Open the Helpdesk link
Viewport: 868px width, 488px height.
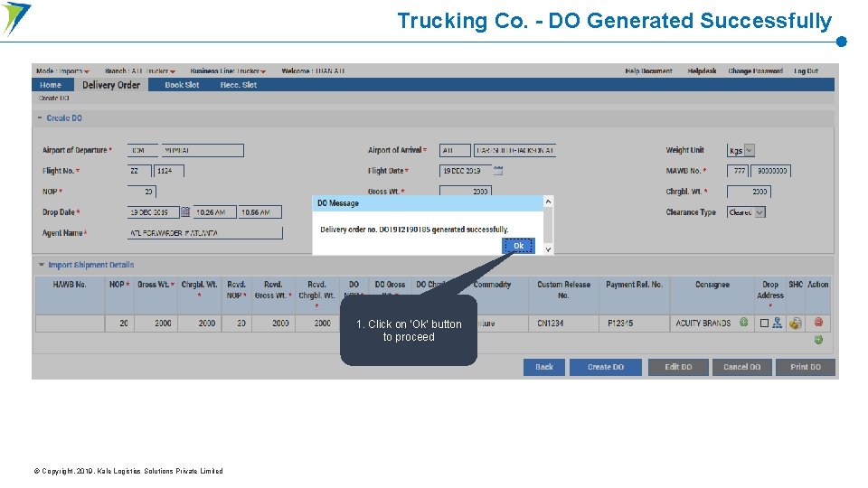point(702,70)
